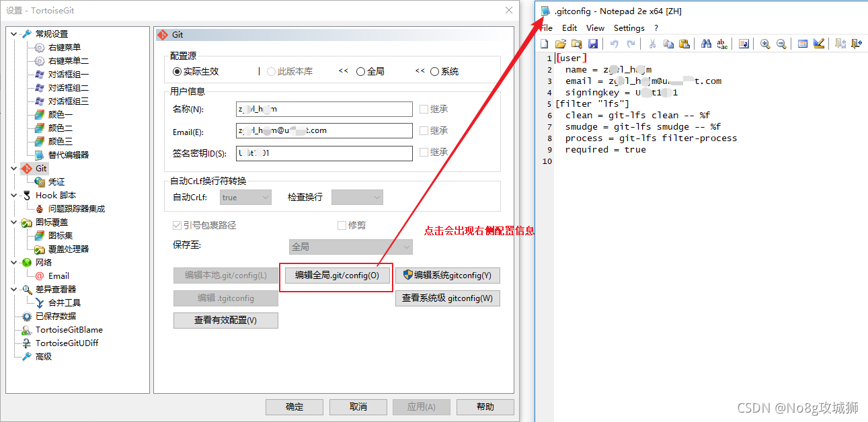Click the Open file folder icon in Notepad2
The width and height of the screenshot is (868, 422).
[x=561, y=44]
